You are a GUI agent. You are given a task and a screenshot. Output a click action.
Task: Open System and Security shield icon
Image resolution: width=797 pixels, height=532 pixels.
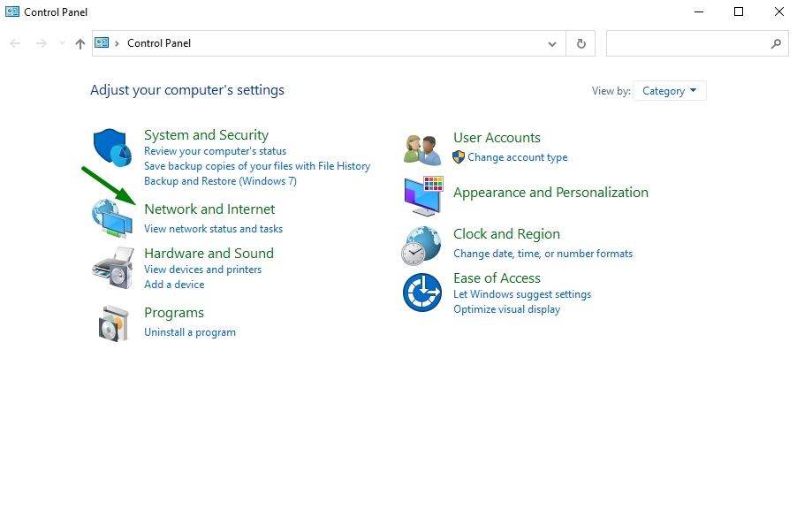[x=112, y=148]
